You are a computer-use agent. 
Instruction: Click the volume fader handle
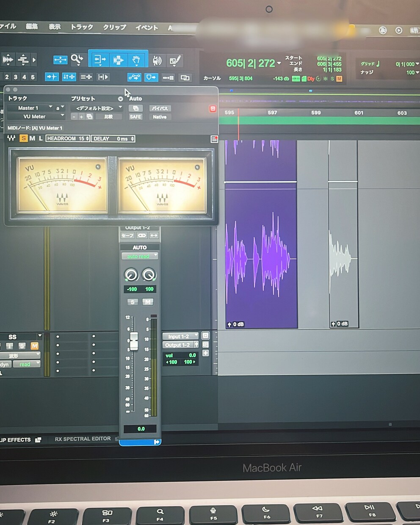click(x=134, y=341)
